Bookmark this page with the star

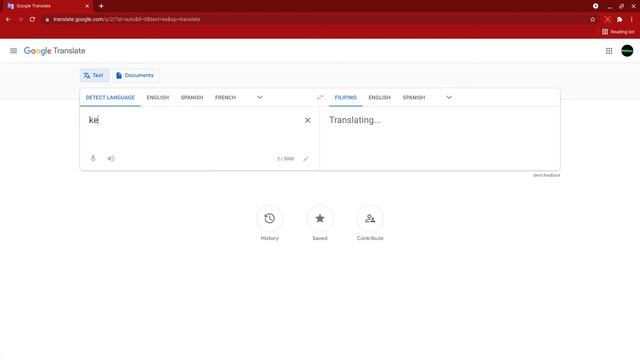click(593, 19)
